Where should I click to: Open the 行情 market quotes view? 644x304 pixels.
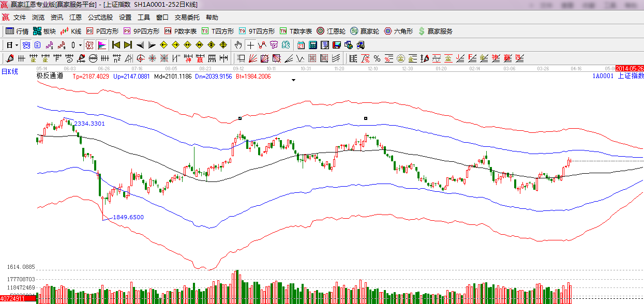point(17,31)
